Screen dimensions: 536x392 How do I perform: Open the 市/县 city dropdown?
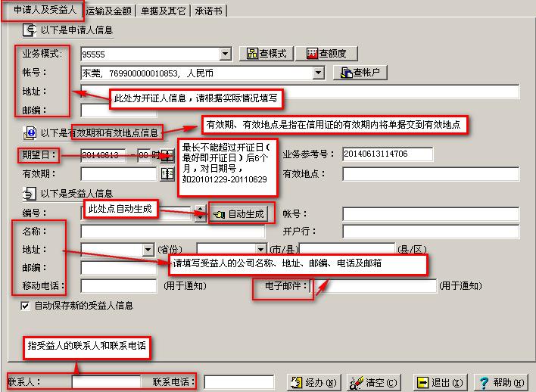coord(261,250)
